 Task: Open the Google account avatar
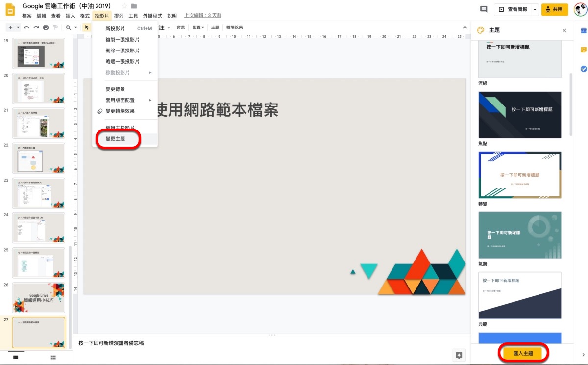[x=580, y=9]
